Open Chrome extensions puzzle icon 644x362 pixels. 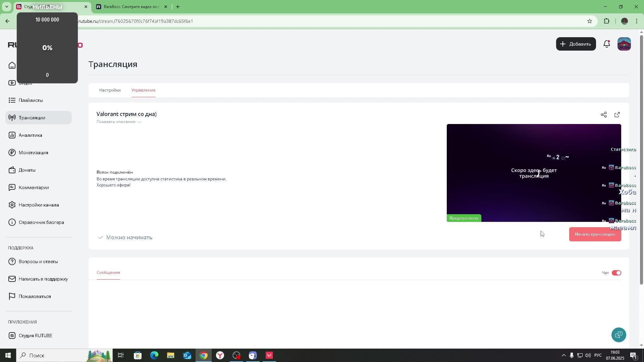(x=607, y=21)
